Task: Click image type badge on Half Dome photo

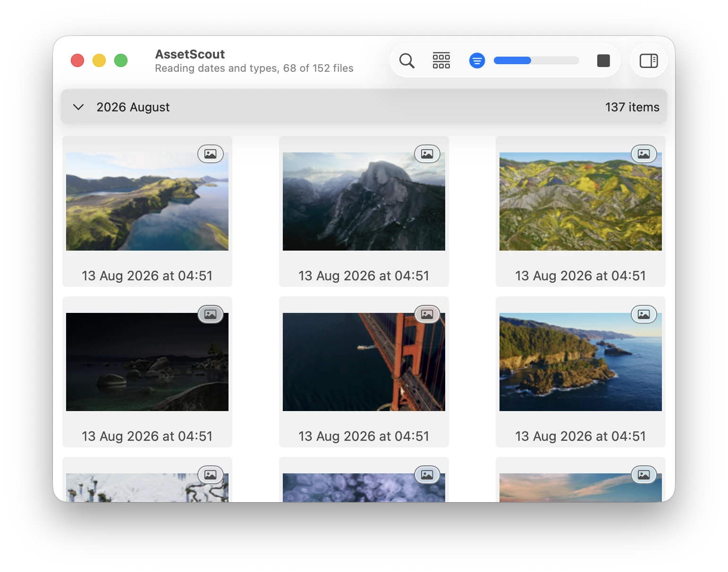Action: point(427,154)
